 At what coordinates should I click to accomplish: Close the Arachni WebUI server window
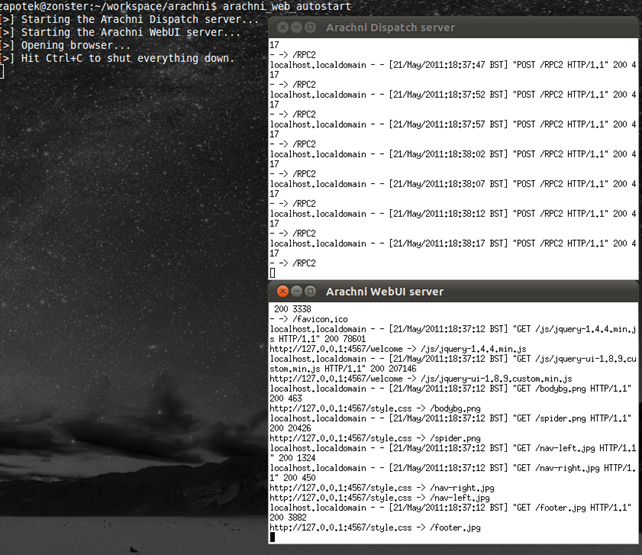[x=283, y=291]
